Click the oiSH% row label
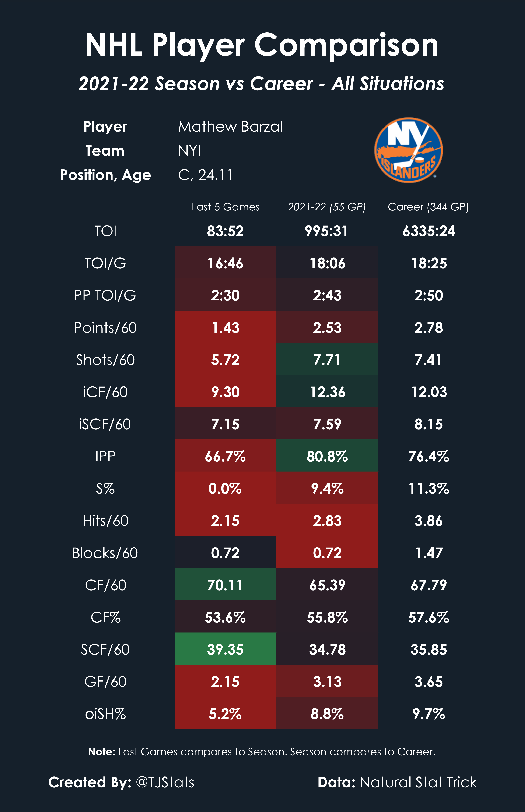Viewport: 525px width, 812px height. (105, 714)
